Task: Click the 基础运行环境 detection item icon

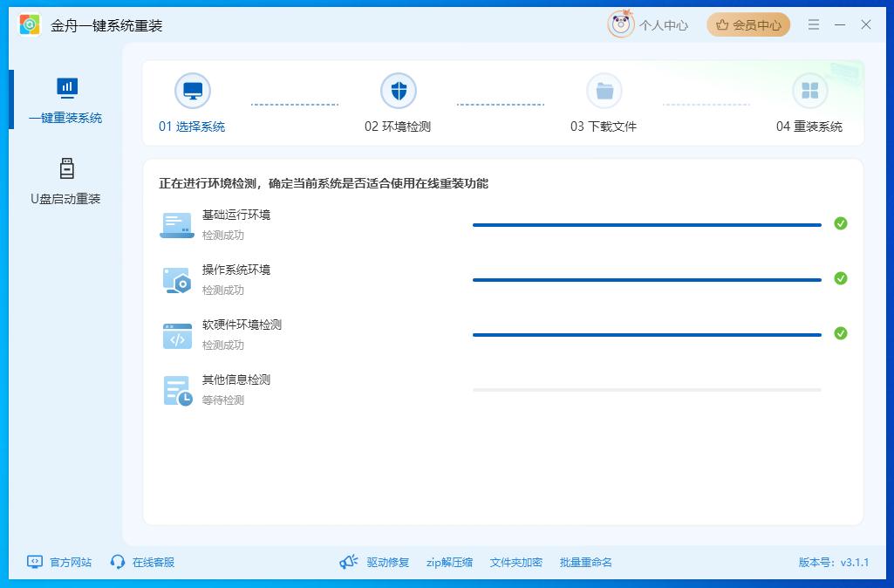Action: coord(177,224)
